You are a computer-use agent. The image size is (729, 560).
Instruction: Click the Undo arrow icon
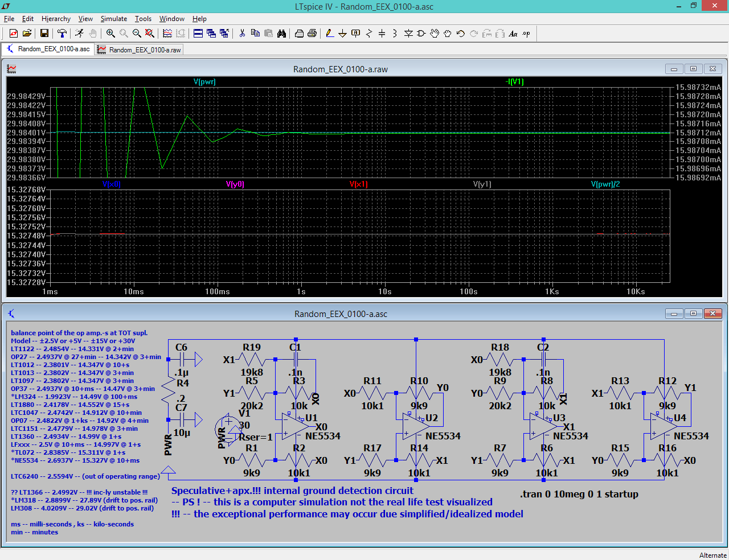click(461, 34)
